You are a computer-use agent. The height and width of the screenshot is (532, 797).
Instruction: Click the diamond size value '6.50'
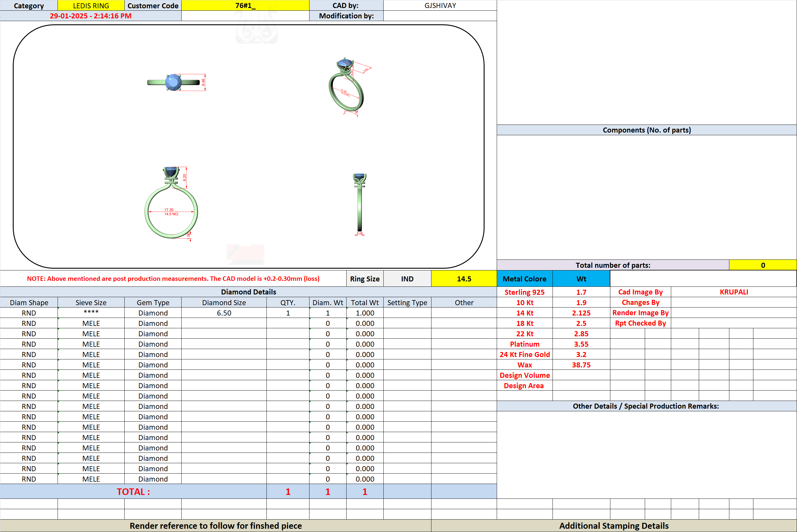224,313
